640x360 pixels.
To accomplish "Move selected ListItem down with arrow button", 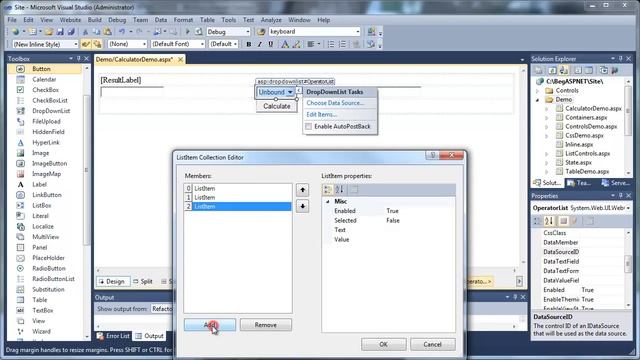I will tap(302, 206).
